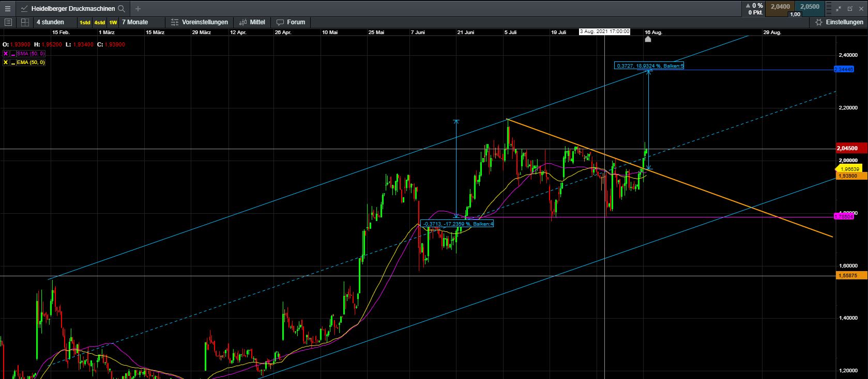Click the 3 Aug. 2021 17:00:00 crosshair date label
Viewport: 868px width, 379px height.
[604, 31]
